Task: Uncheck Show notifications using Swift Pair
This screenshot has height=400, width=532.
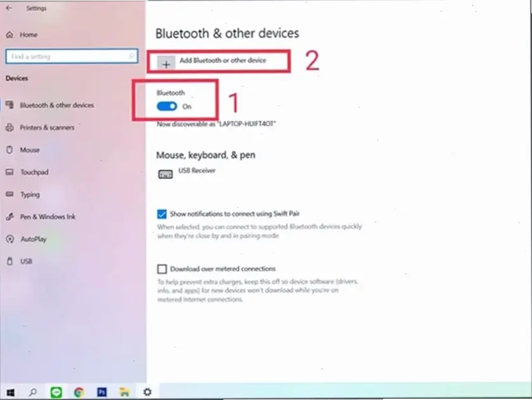Action: [x=162, y=214]
